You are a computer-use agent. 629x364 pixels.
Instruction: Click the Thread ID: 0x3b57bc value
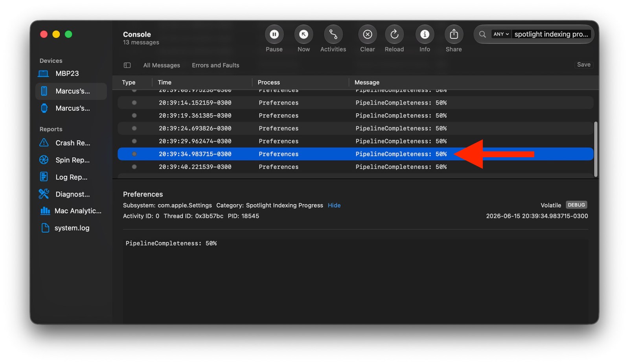193,216
